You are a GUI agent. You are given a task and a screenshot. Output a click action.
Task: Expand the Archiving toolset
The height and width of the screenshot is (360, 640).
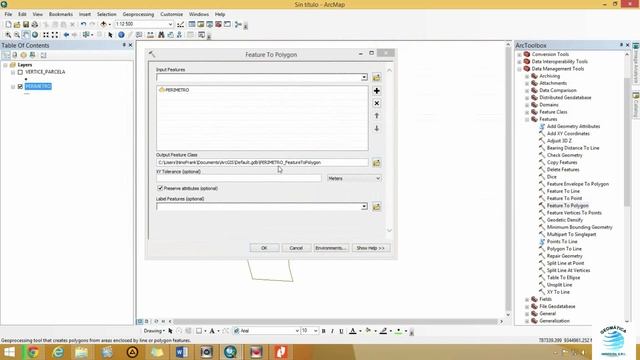tap(527, 76)
